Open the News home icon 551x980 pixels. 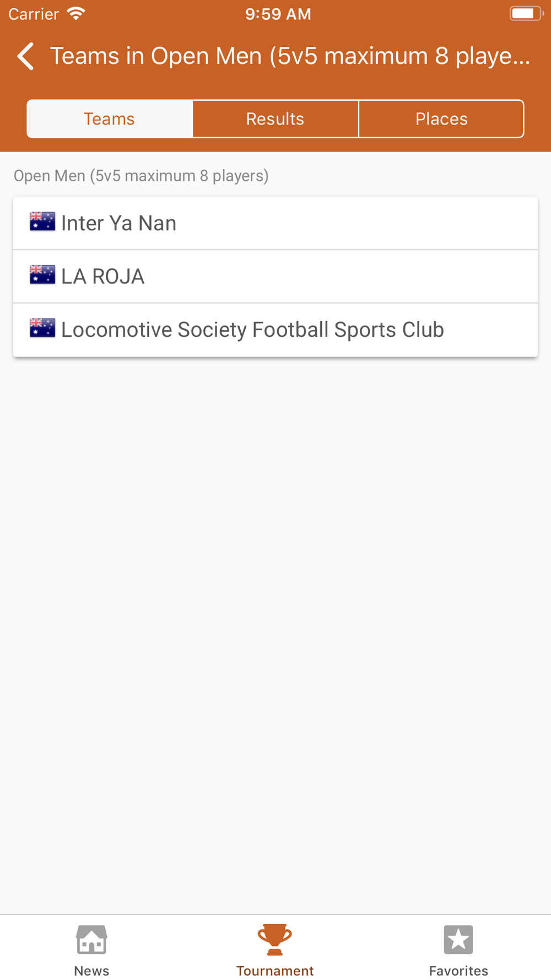(91, 939)
